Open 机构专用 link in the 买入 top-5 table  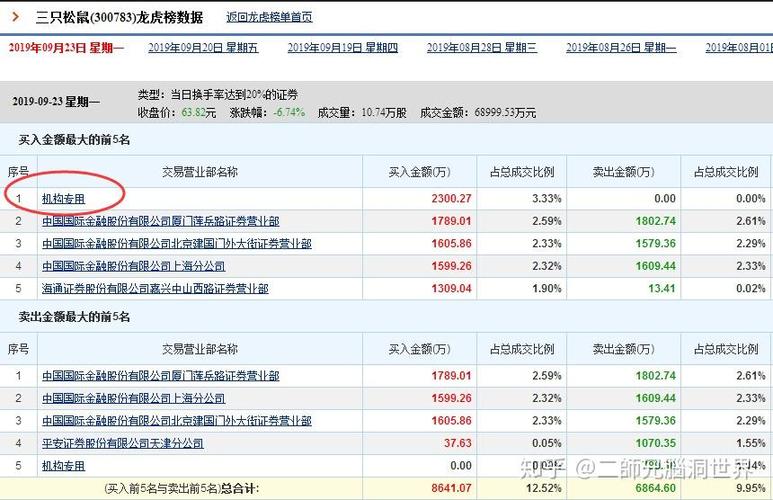[x=64, y=199]
